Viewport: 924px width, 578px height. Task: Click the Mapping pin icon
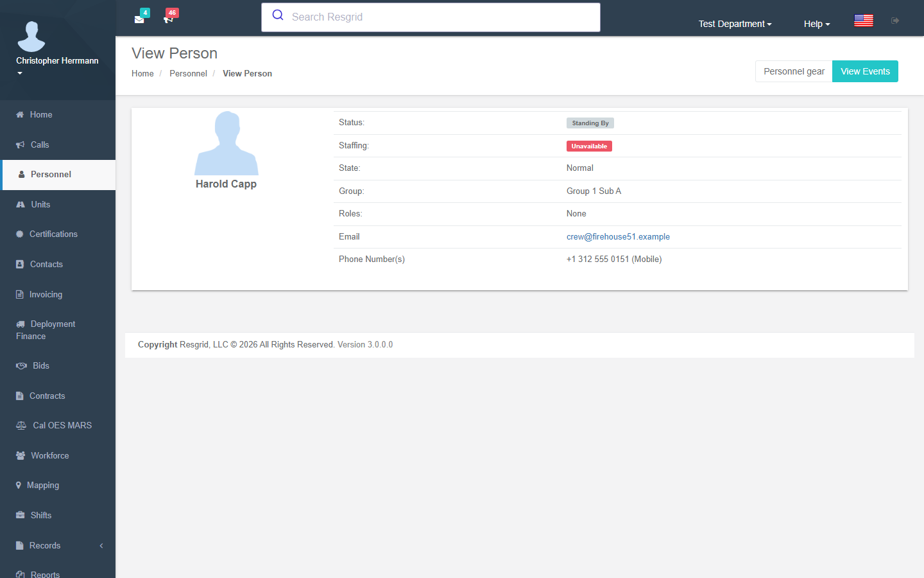click(x=19, y=486)
